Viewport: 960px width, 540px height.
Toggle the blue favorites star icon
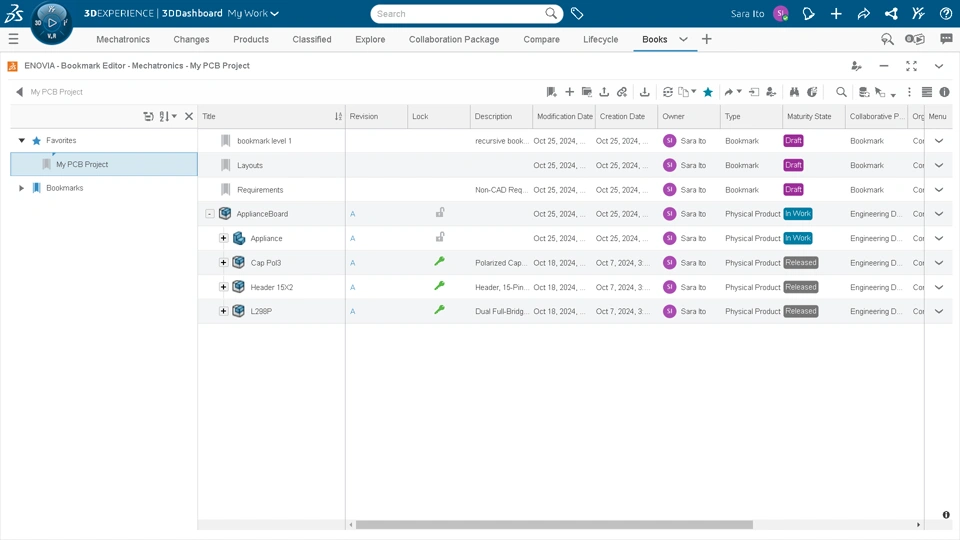pos(708,92)
